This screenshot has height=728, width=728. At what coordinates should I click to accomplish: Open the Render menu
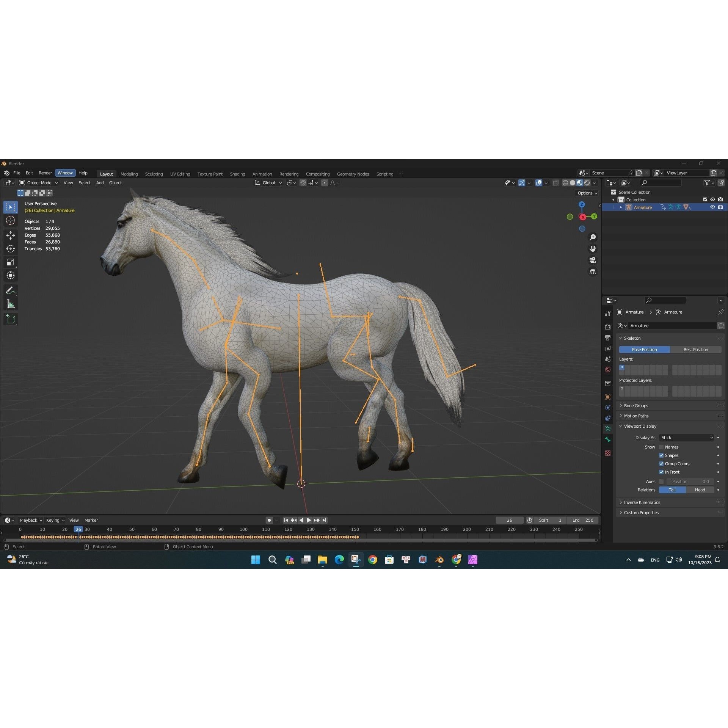[45, 173]
